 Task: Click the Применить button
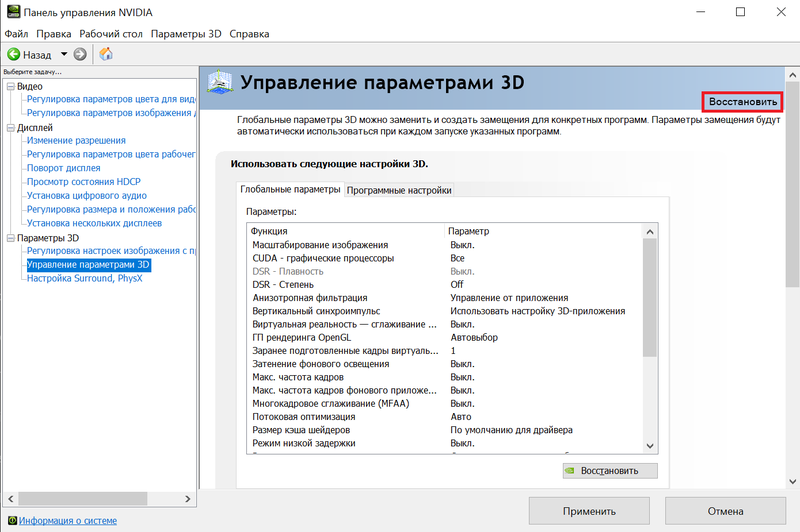[589, 511]
